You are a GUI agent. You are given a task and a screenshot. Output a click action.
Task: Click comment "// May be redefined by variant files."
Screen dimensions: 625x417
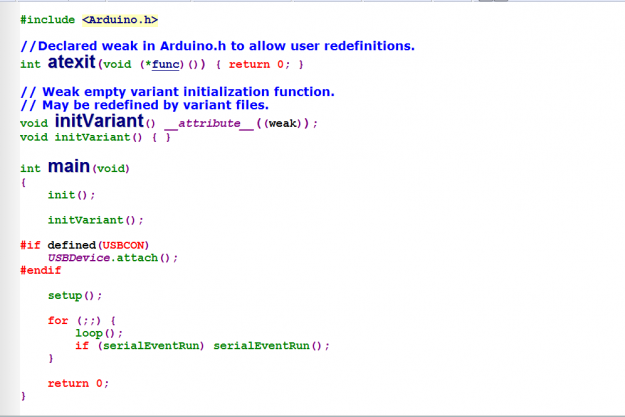tap(144, 105)
